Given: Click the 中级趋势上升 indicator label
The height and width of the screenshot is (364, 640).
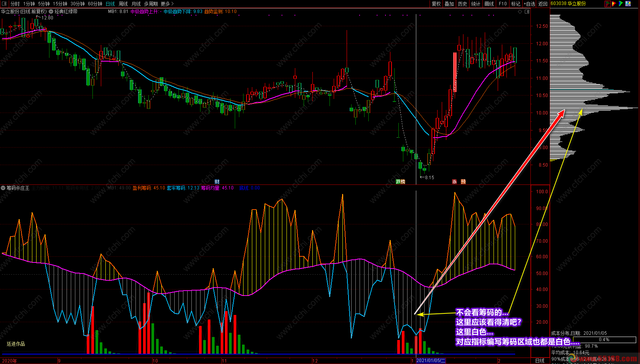Looking at the screenshot, I should pos(146,11).
